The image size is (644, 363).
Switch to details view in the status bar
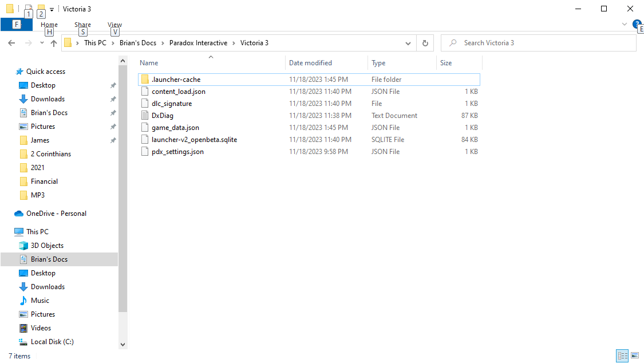coord(623,356)
